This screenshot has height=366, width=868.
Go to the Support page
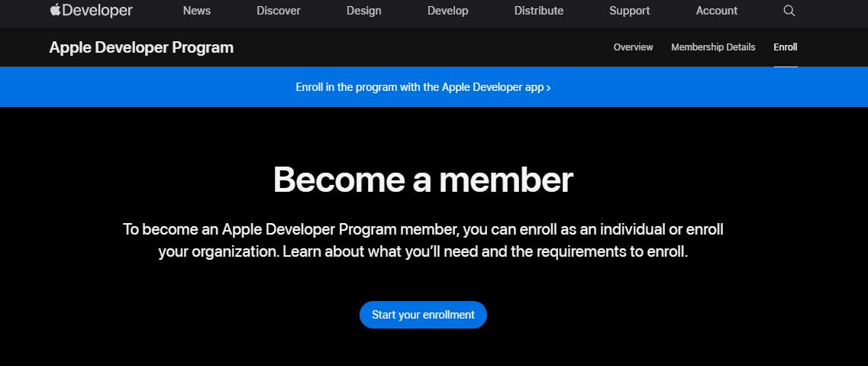pos(629,11)
